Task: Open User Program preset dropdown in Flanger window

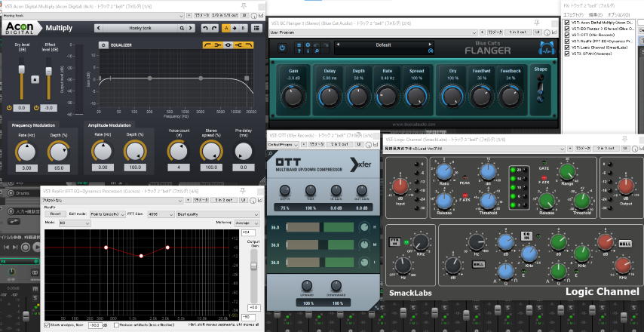Action: (x=373, y=32)
